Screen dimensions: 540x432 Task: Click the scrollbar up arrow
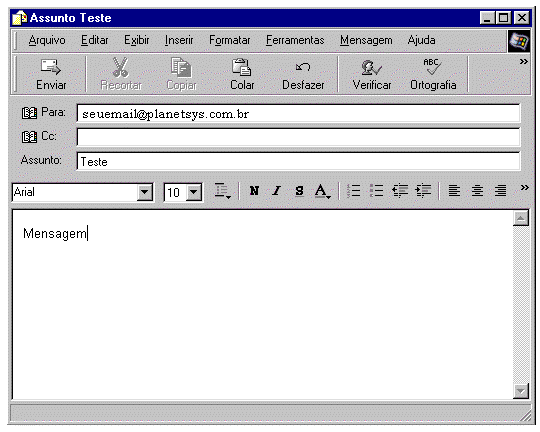(x=521, y=218)
